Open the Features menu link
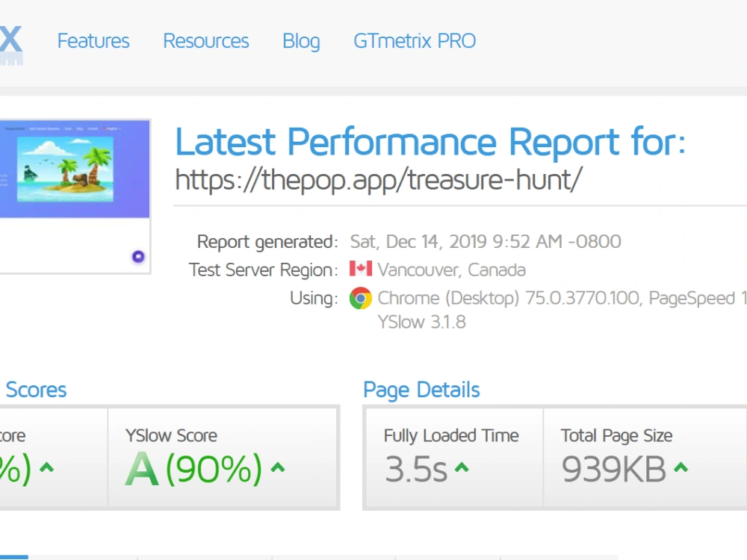This screenshot has width=747, height=560. [x=93, y=41]
